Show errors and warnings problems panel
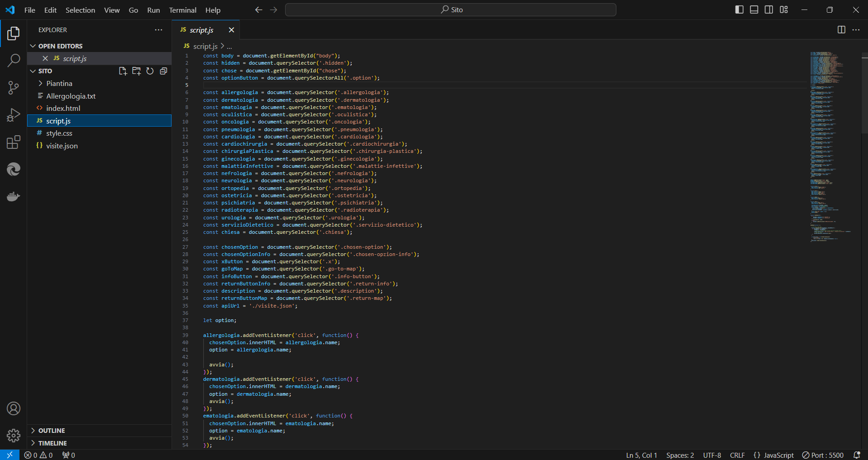This screenshot has height=460, width=868. pos(38,455)
